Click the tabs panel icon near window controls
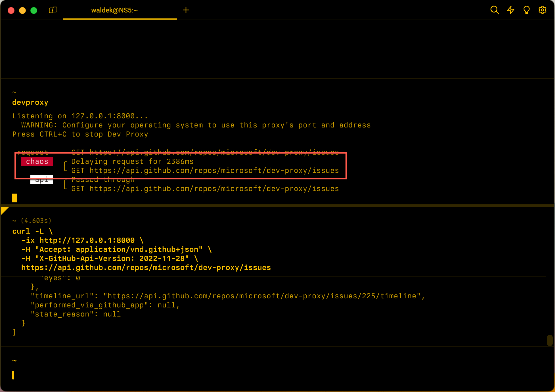 [53, 10]
